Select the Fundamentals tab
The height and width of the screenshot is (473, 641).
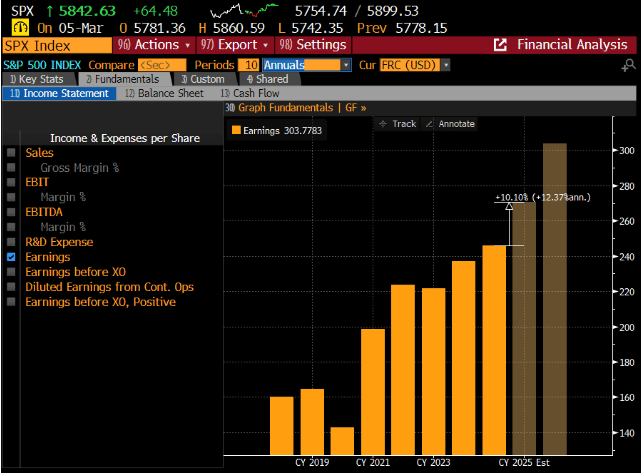(123, 79)
